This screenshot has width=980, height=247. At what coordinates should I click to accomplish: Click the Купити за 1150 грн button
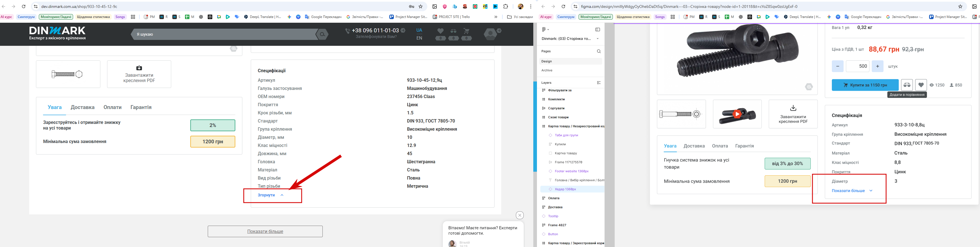click(x=865, y=85)
